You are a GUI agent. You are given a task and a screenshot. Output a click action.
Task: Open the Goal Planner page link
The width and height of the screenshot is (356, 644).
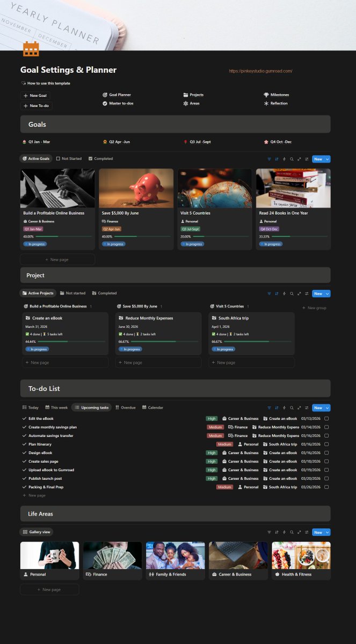117,95
